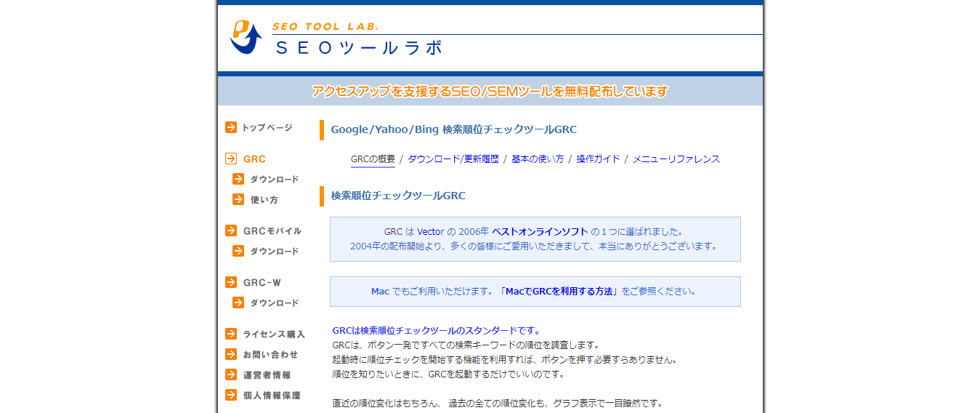Open ダウンロード under GRC-W
This screenshot has height=413, width=980.
click(275, 302)
